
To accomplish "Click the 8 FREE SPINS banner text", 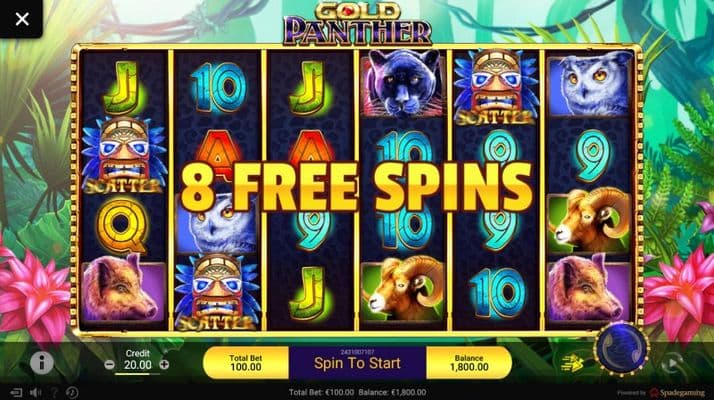I will coord(357,187).
